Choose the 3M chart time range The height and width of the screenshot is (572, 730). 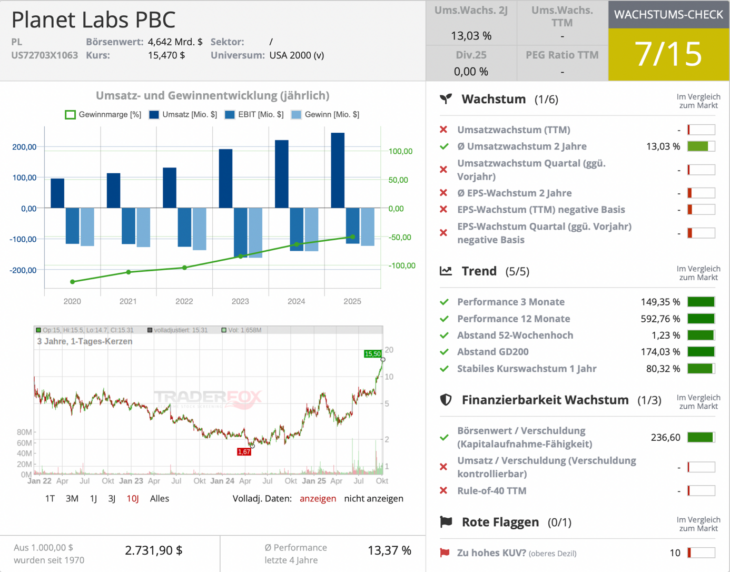pyautogui.click(x=72, y=498)
